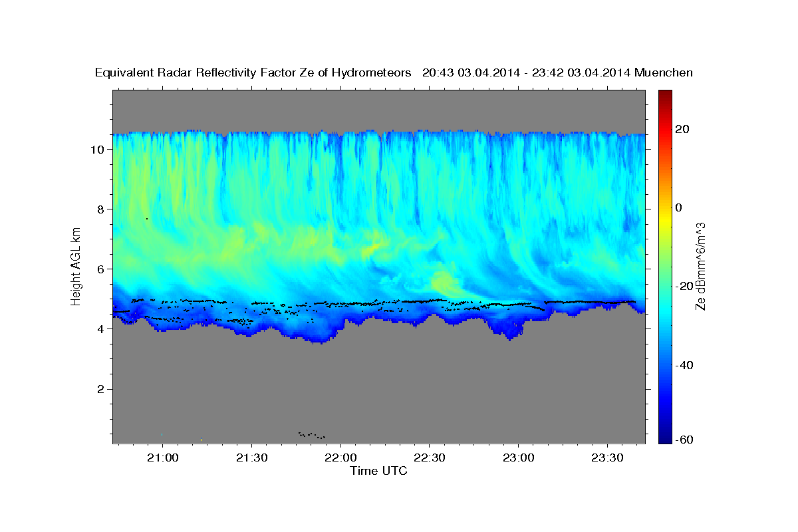The height and width of the screenshot is (532, 798).
Task: Click the dark blue bottom of the colorbar
Action: coord(664,436)
